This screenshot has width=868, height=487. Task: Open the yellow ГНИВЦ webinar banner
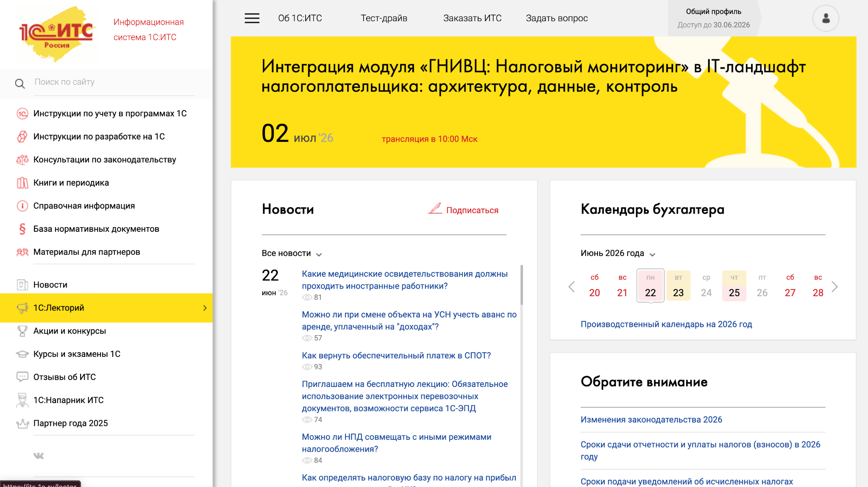[x=543, y=102]
